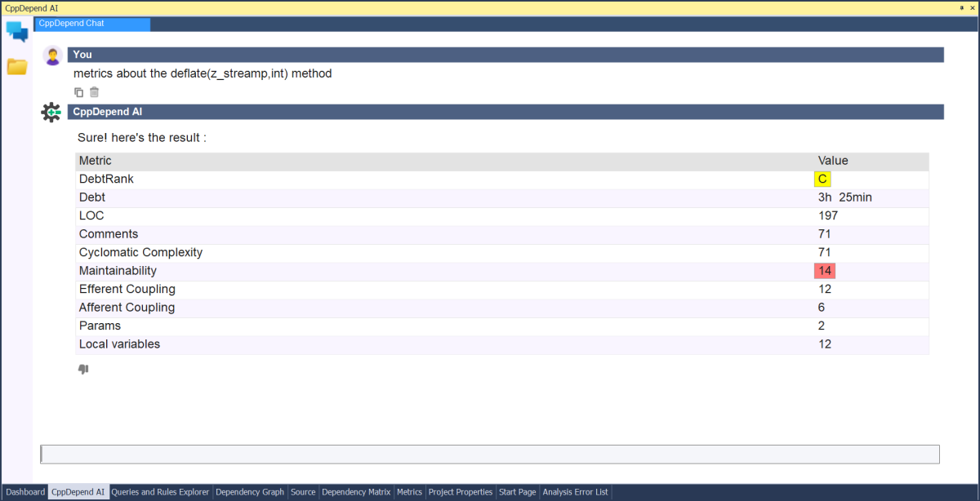This screenshot has width=980, height=501.
Task: Click the yellow DebtRank C value
Action: [x=822, y=179]
